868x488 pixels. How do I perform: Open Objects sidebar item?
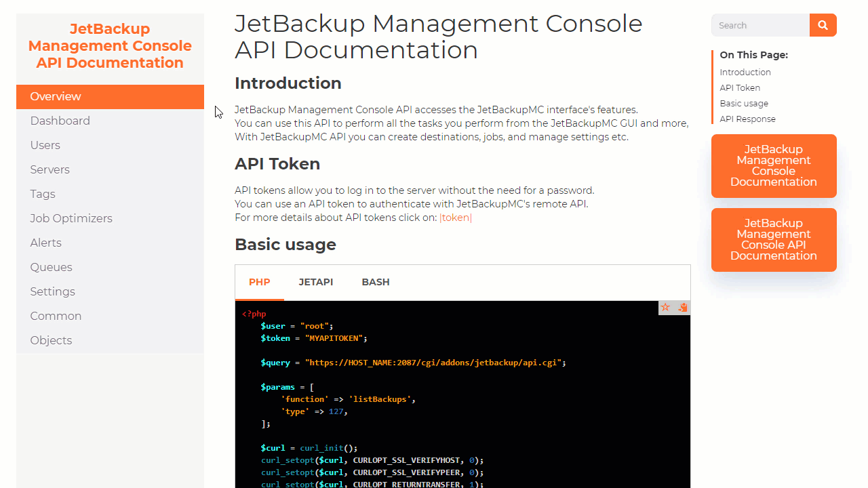click(x=110, y=341)
